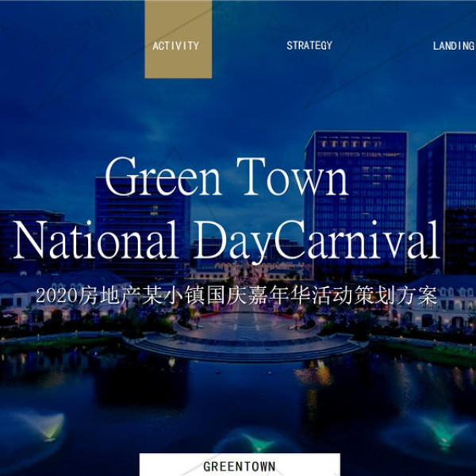The image size is (476, 476).
Task: Open the STRATEGY navigation item
Action: 309,45
